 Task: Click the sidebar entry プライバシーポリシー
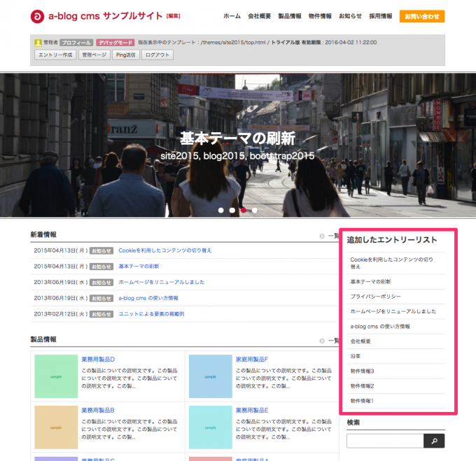375,297
